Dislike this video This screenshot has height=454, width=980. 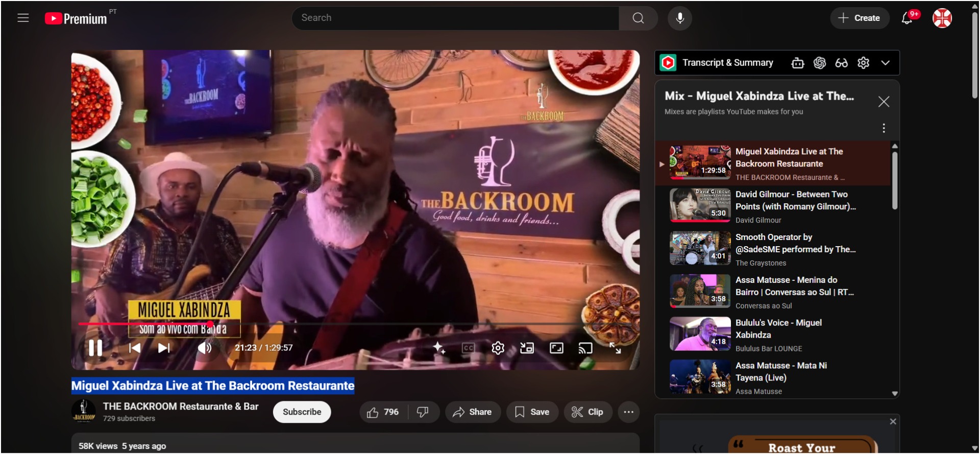click(423, 412)
